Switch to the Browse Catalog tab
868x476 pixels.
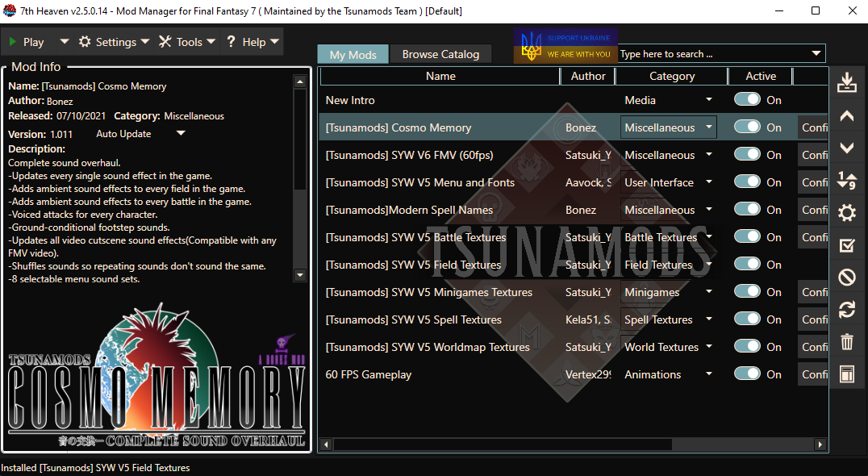[440, 54]
